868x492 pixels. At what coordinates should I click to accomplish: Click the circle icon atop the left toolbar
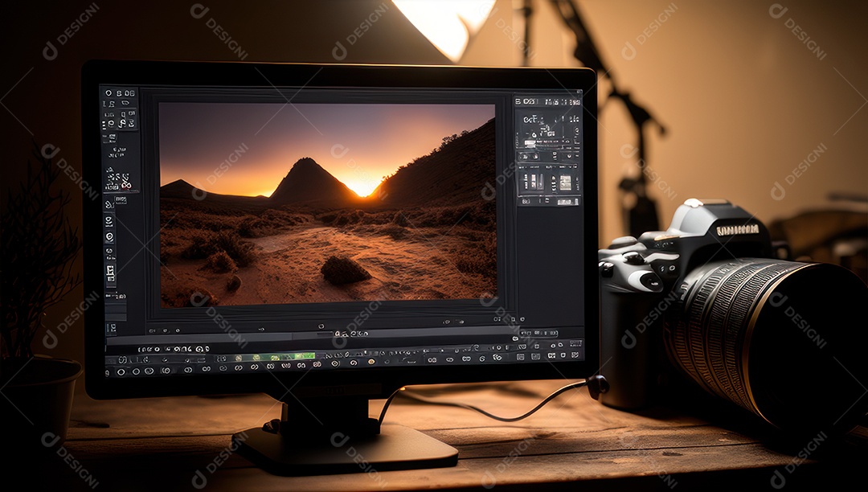click(x=108, y=93)
